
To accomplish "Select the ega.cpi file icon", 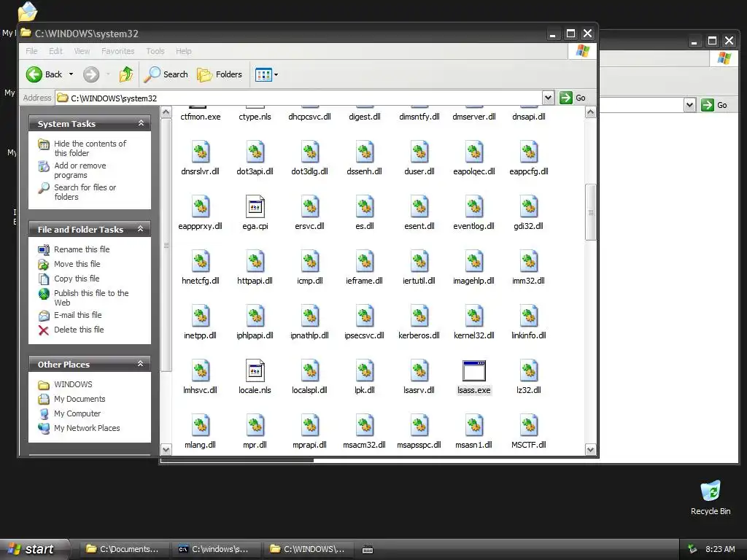I will point(255,206).
